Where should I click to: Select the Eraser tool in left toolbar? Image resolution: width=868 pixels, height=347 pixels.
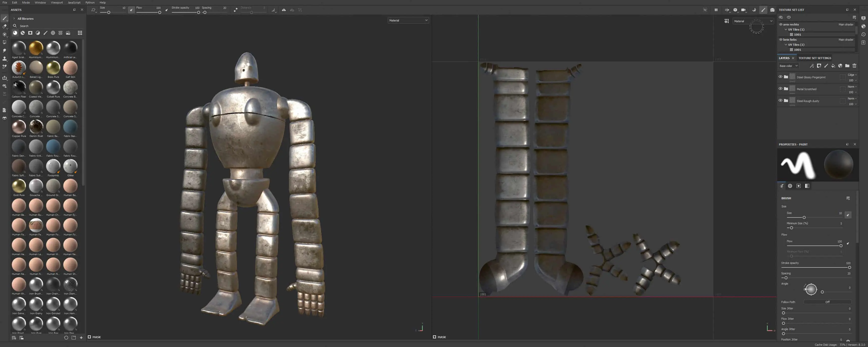pyautogui.click(x=4, y=26)
